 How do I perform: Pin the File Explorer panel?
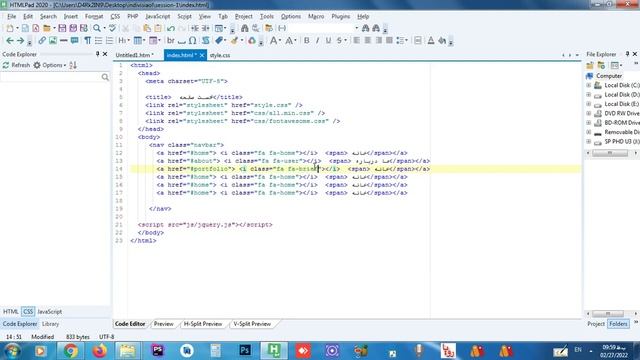627,54
